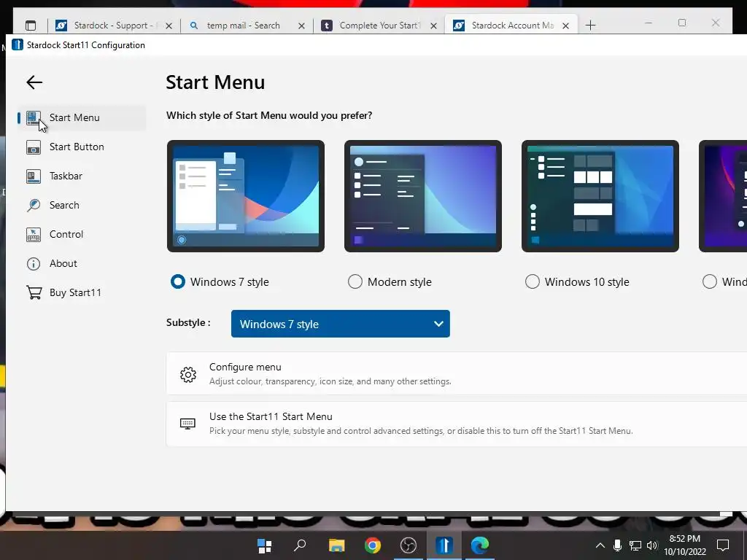Click the Control keyboard sidebar icon

[34, 234]
